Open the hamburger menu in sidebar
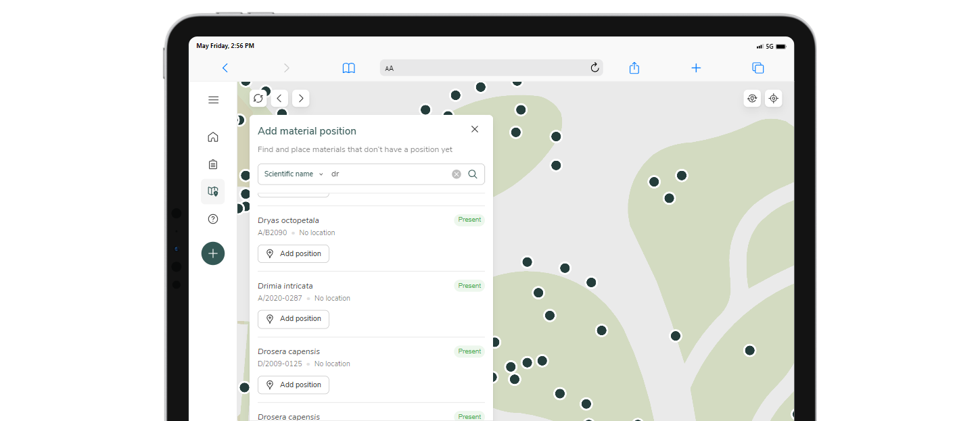Viewport: 980px width, 421px height. point(213,100)
